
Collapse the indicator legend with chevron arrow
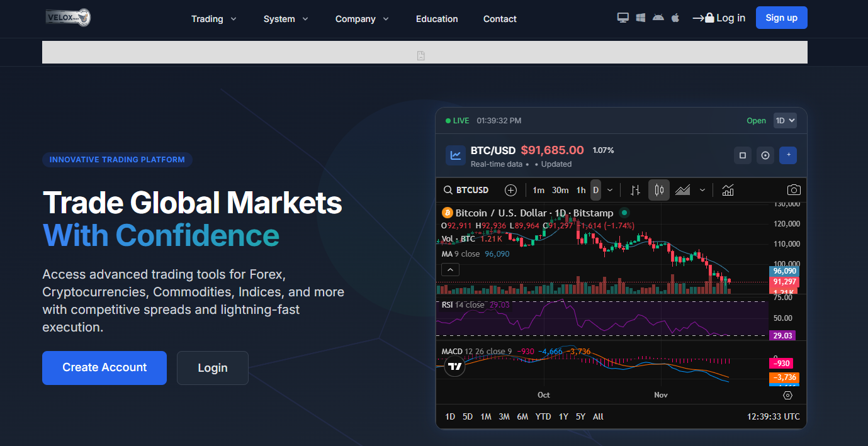click(450, 270)
